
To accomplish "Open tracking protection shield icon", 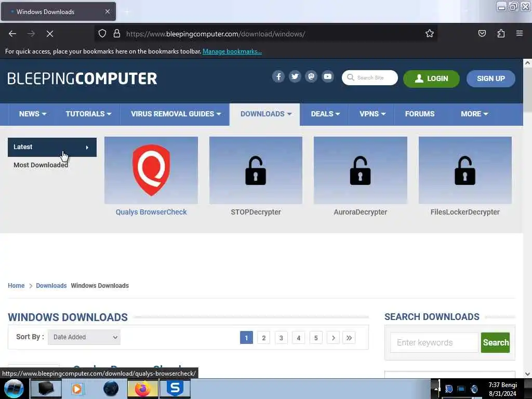I will (102, 34).
